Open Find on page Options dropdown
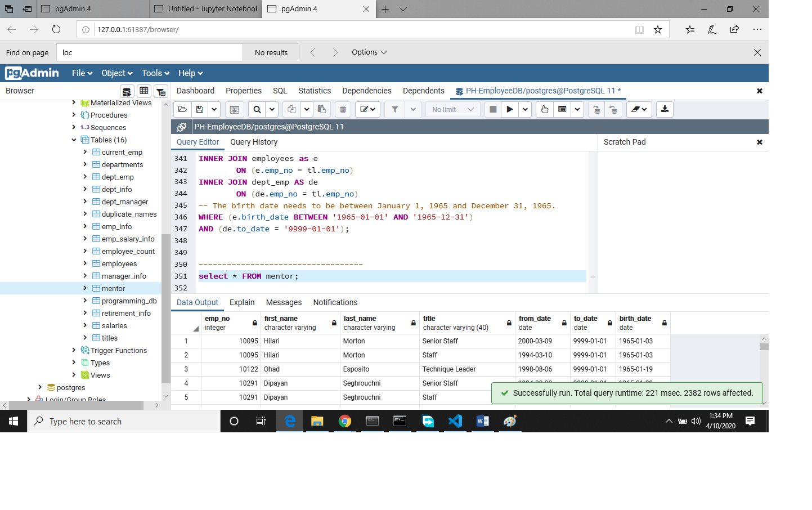 tap(369, 52)
